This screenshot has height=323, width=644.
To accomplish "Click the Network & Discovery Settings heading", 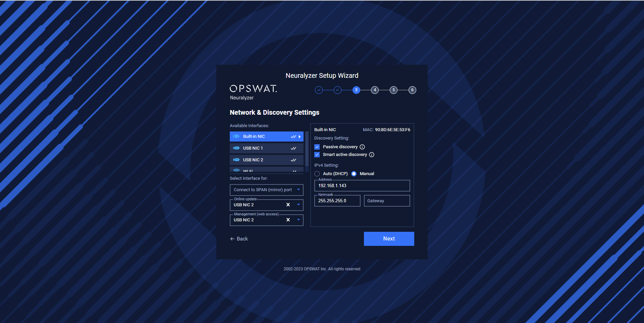I will (x=274, y=112).
